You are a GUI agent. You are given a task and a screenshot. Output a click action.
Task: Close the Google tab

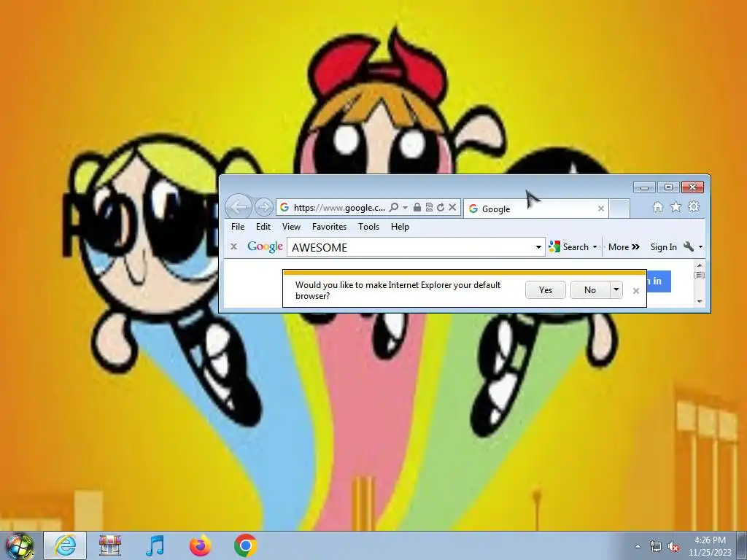pyautogui.click(x=601, y=209)
